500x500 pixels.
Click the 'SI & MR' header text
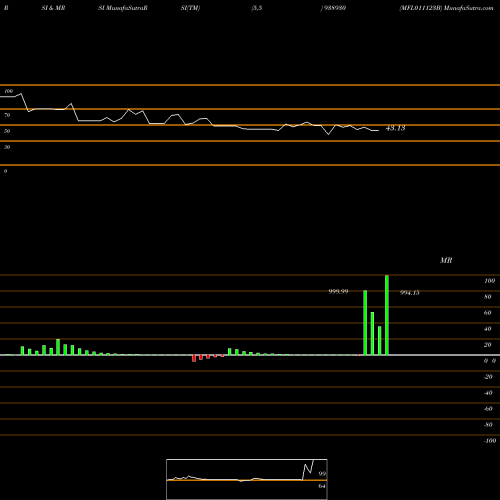tap(53, 8)
